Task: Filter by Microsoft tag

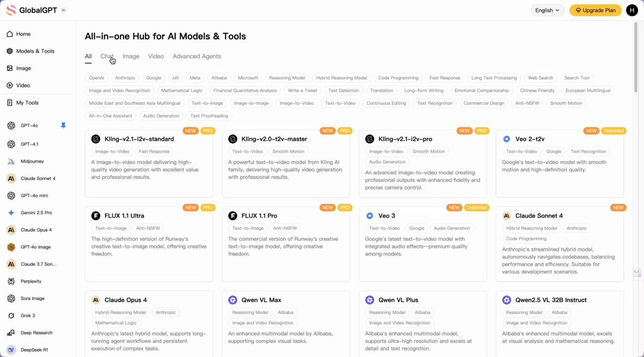Action: 248,78
